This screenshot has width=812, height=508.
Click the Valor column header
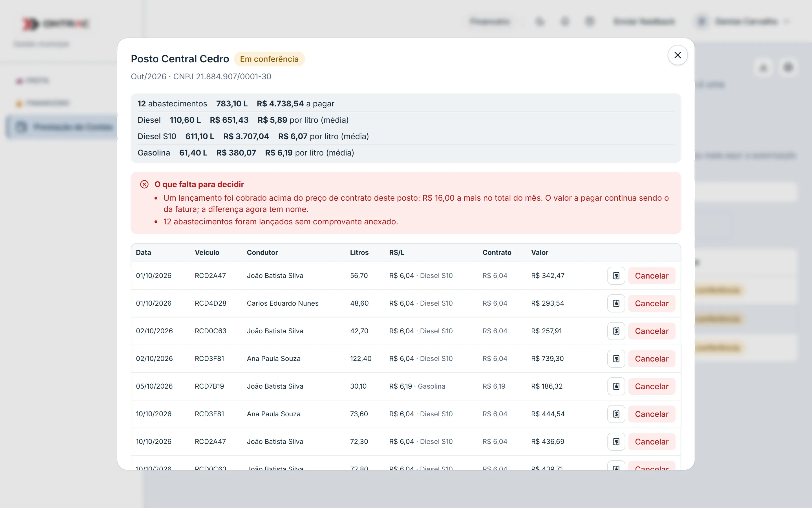(x=540, y=252)
